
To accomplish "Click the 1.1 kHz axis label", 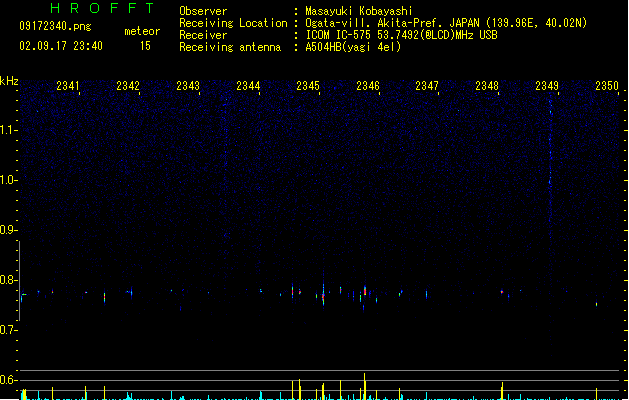I will pos(8,130).
